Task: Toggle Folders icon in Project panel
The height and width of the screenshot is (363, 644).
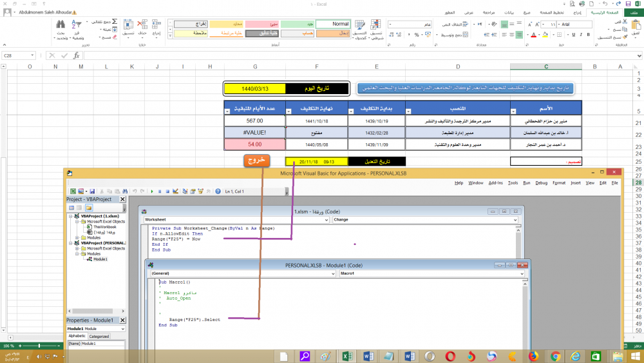Action: click(x=89, y=208)
